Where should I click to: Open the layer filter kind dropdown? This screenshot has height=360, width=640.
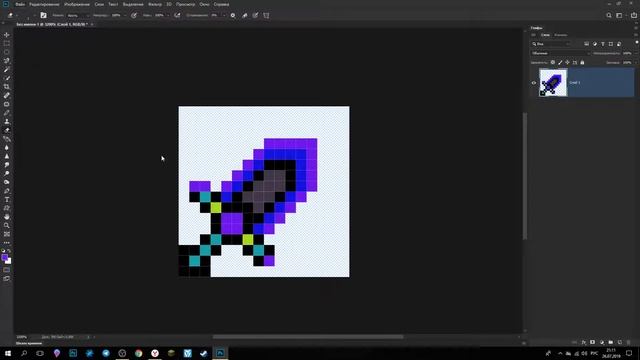551,44
